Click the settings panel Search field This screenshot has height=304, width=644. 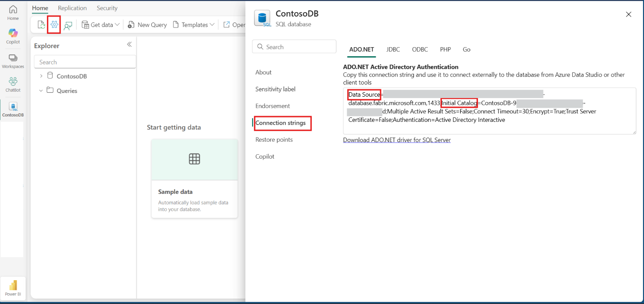tap(294, 47)
